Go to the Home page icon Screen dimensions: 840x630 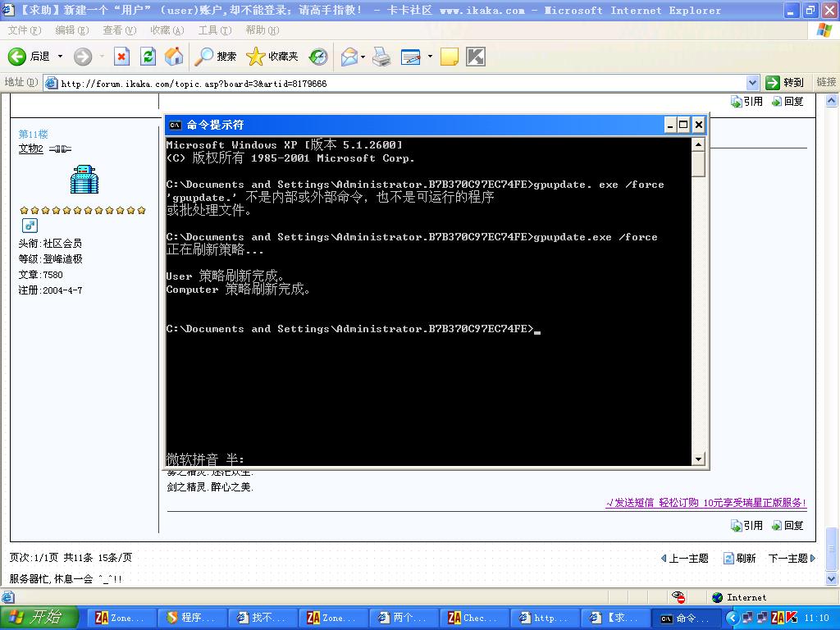(x=174, y=57)
